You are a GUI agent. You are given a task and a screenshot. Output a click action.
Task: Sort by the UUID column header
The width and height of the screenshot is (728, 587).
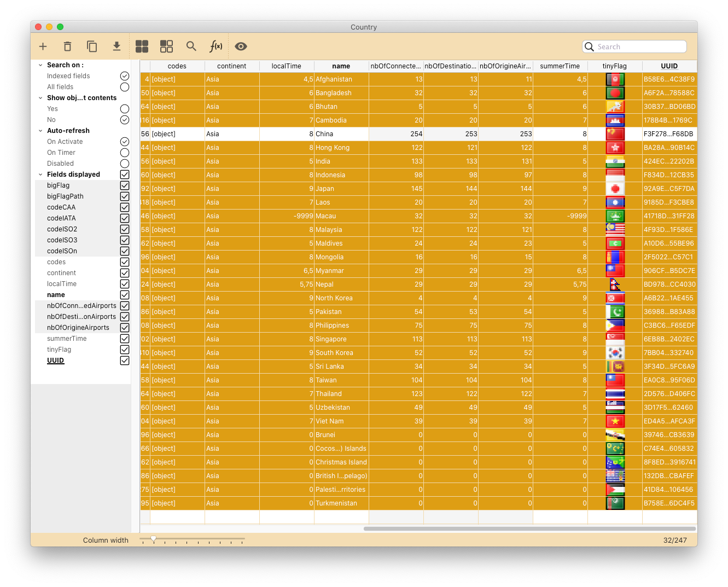[669, 66]
